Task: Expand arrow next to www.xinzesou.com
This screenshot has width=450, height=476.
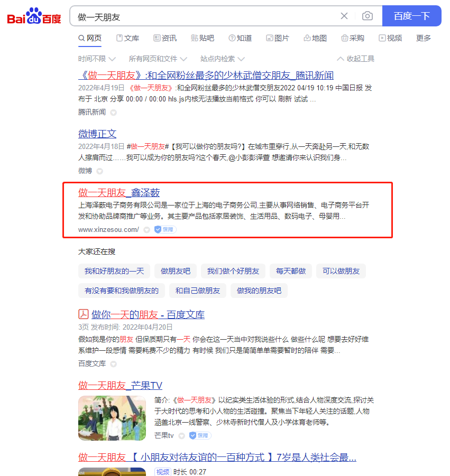Action: [147, 230]
